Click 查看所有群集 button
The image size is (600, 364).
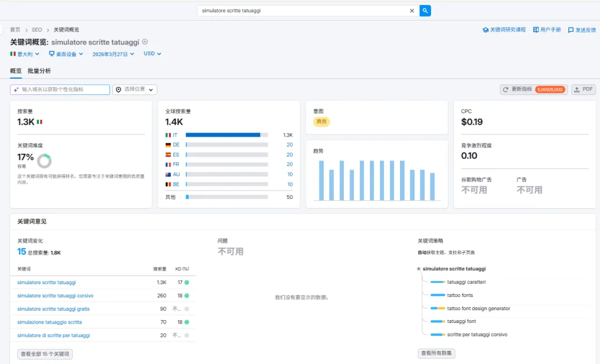point(436,353)
